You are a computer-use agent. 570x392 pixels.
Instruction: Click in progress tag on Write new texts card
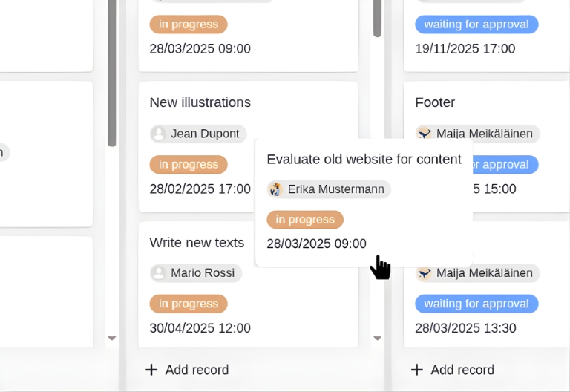(x=189, y=304)
